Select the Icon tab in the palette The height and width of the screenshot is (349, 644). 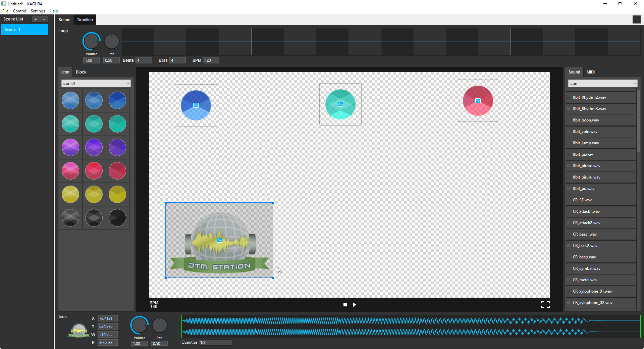click(65, 72)
